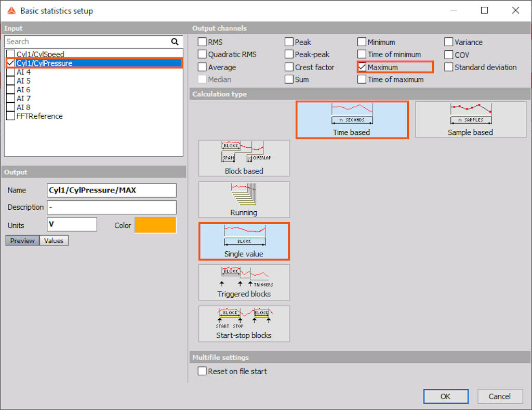
Task: Check the AI 5 input channel
Action: coord(11,80)
